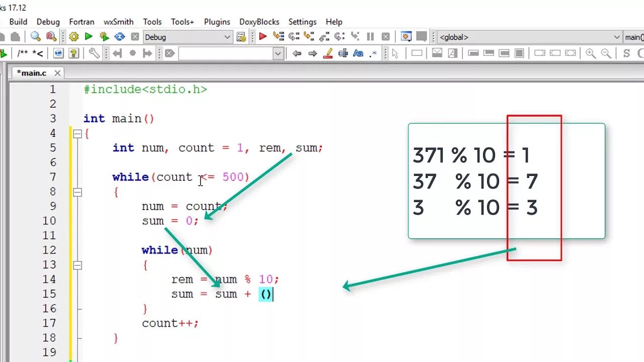Toggle the S source toolbar button
This screenshot has height=362, width=644.
[x=626, y=53]
